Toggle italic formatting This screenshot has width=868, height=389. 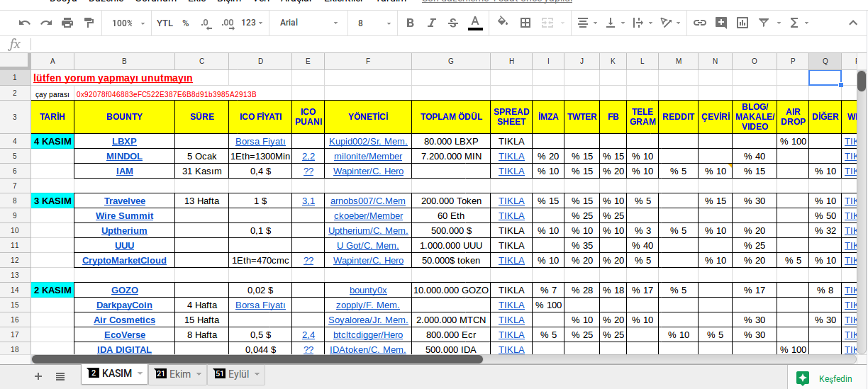point(431,23)
